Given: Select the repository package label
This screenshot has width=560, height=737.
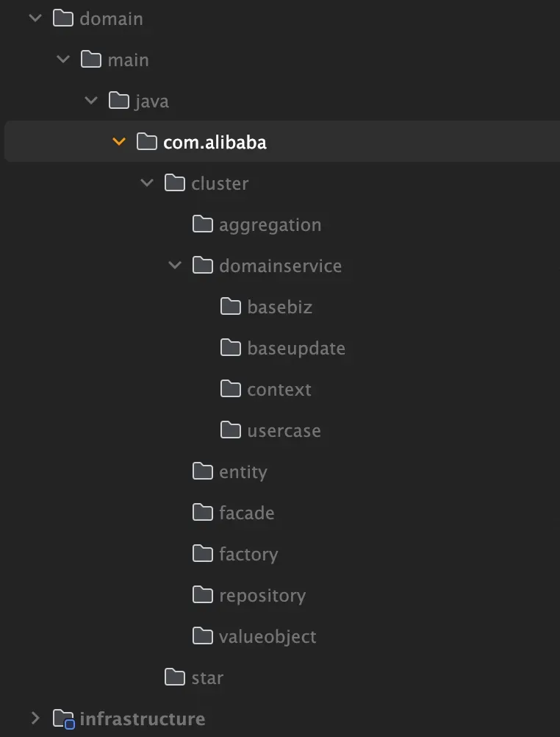Looking at the screenshot, I should click(x=262, y=595).
